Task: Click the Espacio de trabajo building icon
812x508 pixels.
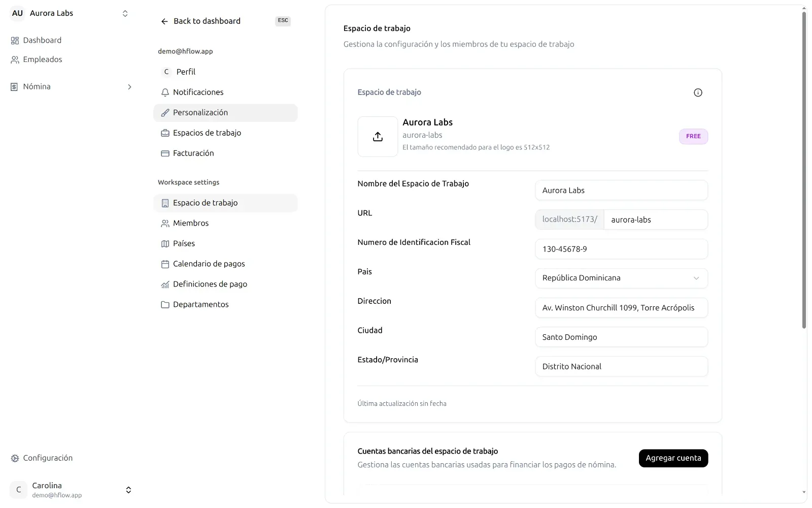Action: (x=165, y=203)
